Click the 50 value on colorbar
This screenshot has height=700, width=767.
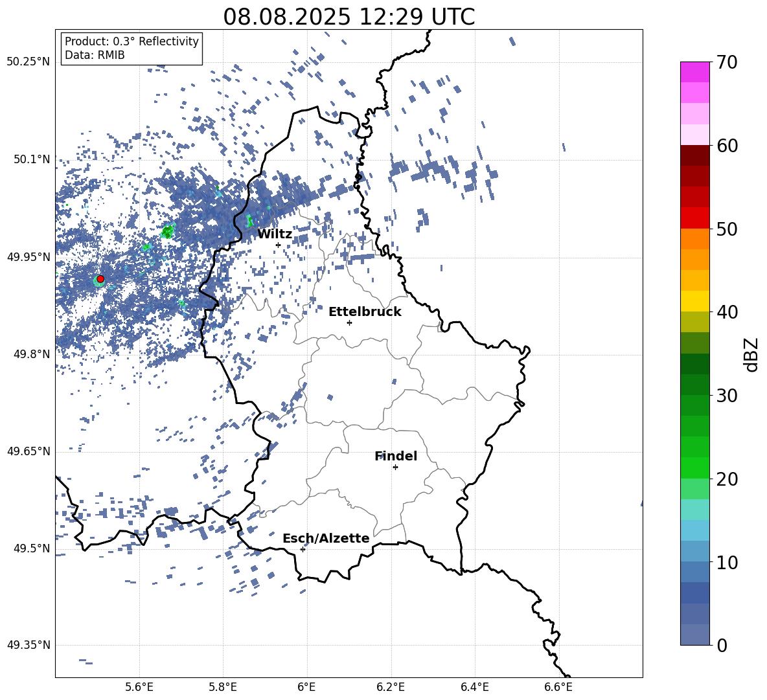tap(727, 229)
